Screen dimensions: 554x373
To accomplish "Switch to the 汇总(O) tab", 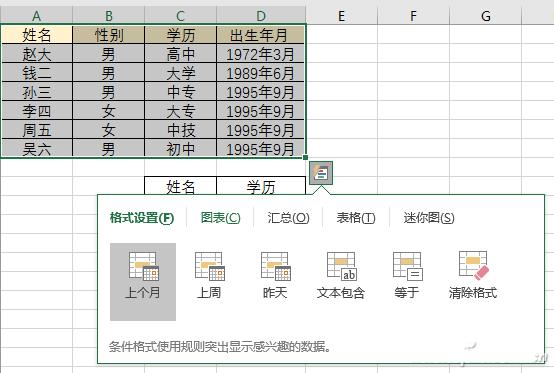I will (288, 218).
